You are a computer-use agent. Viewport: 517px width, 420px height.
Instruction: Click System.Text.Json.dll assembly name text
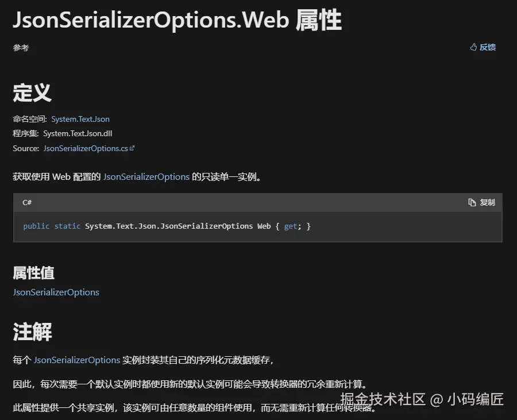[78, 133]
